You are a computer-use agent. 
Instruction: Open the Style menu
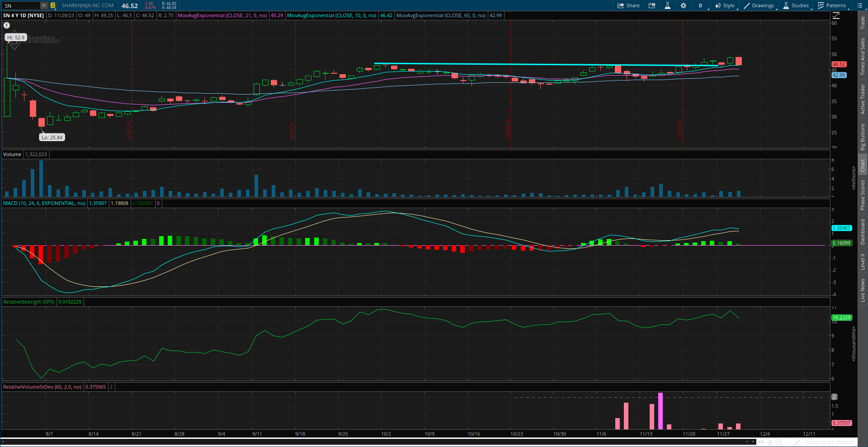725,5
